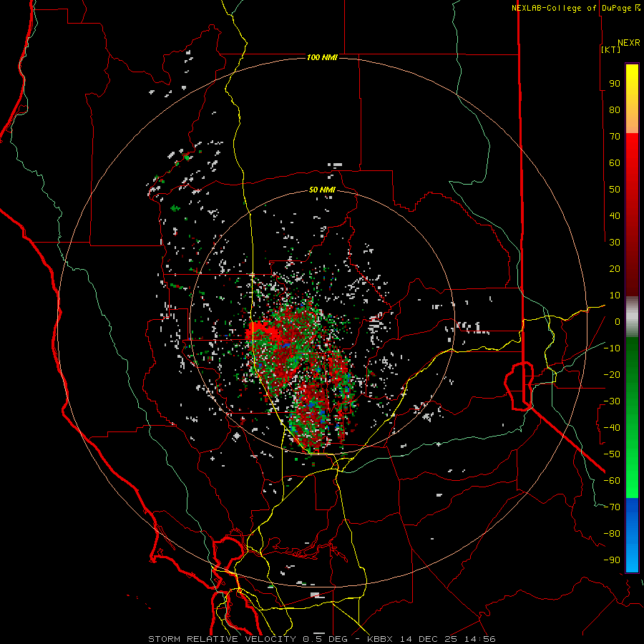This screenshot has height=644, width=644.
Task: Click the NEXR label above color bar
Action: [x=629, y=43]
